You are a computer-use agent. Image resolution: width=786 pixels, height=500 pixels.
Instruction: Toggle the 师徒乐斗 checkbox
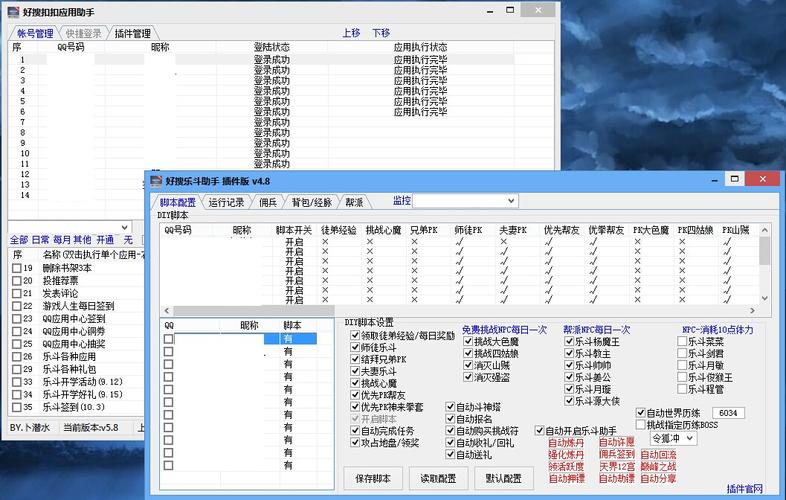(x=355, y=347)
